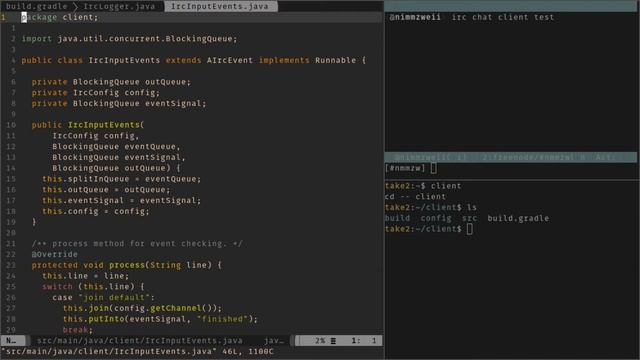The image size is (640, 360).
Task: Click the 'BlockingQueue eventQueue,' parameter
Action: pyautogui.click(x=116, y=147)
